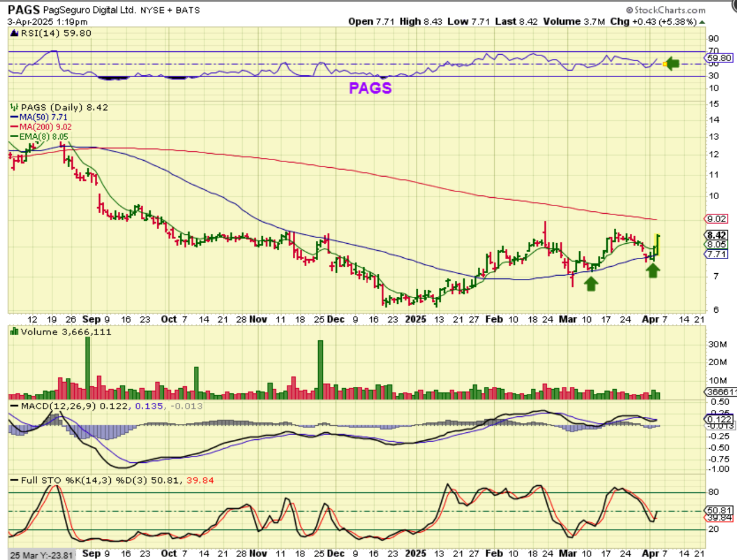Click the tall green volume bar near late November

click(x=320, y=370)
